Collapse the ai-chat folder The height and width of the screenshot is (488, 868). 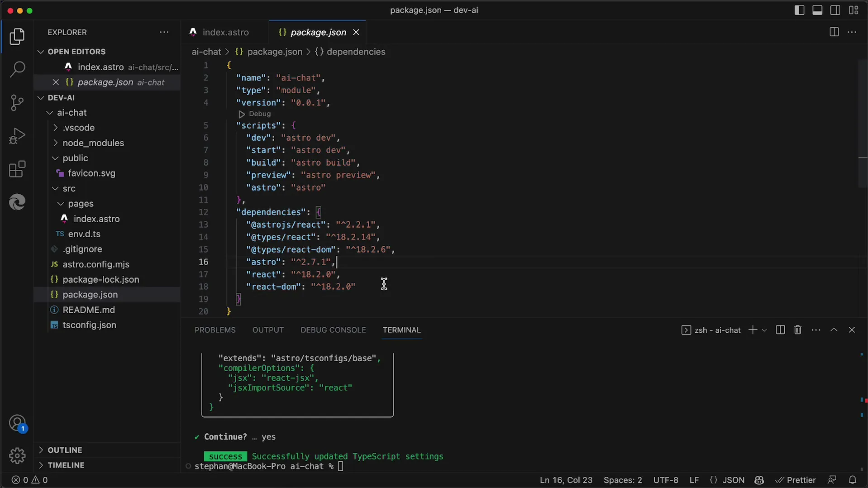pos(108,112)
